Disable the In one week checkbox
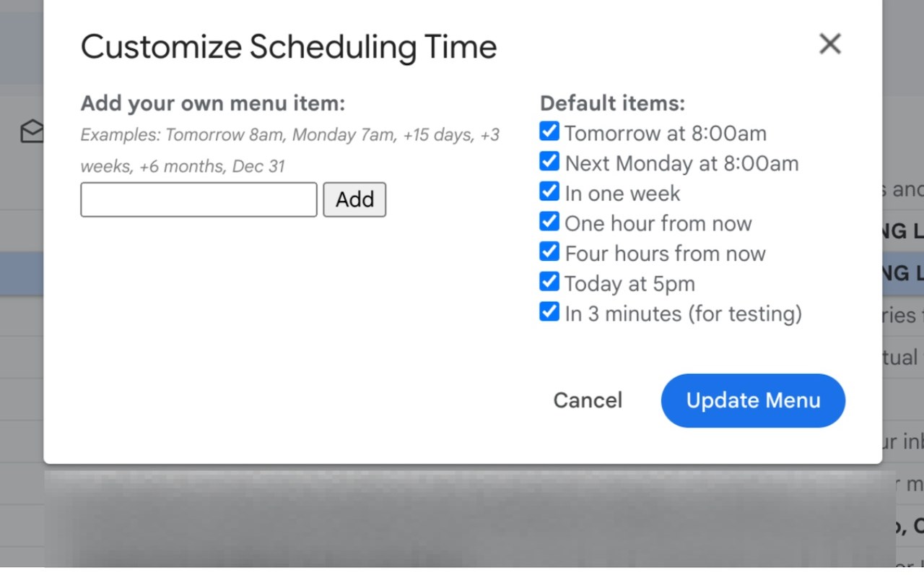This screenshot has width=924, height=578. [x=549, y=191]
